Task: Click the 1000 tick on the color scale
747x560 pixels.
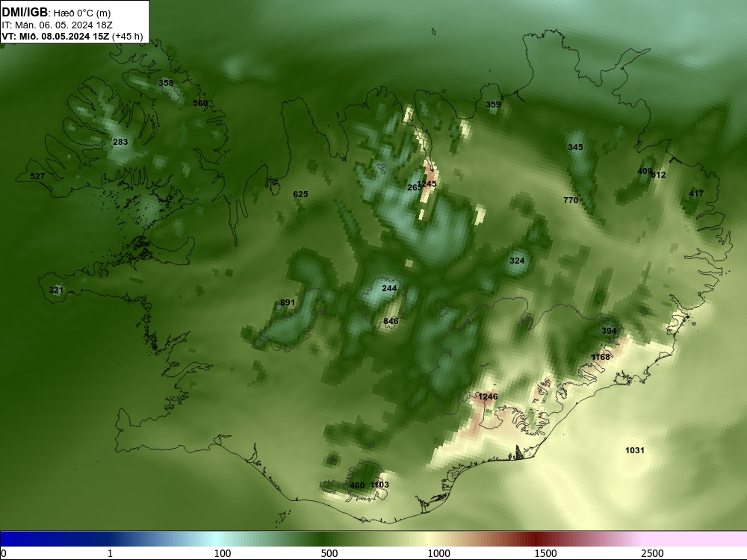Action: pyautogui.click(x=438, y=553)
